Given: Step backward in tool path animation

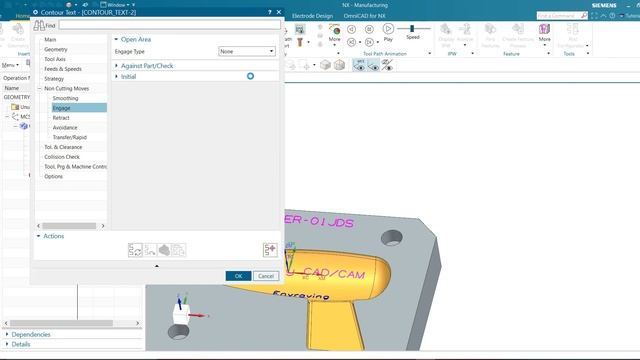Looking at the screenshot, I should pyautogui.click(x=351, y=29).
